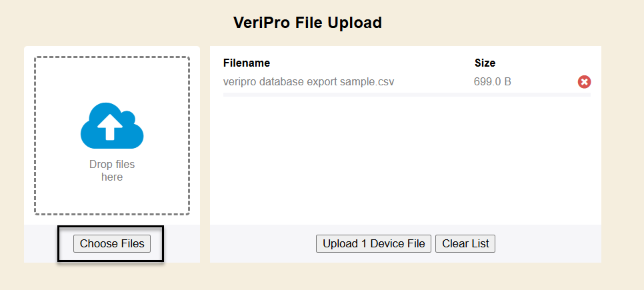Image resolution: width=644 pixels, height=290 pixels.
Task: Click Upload 1 Device File button
Action: 373,243
